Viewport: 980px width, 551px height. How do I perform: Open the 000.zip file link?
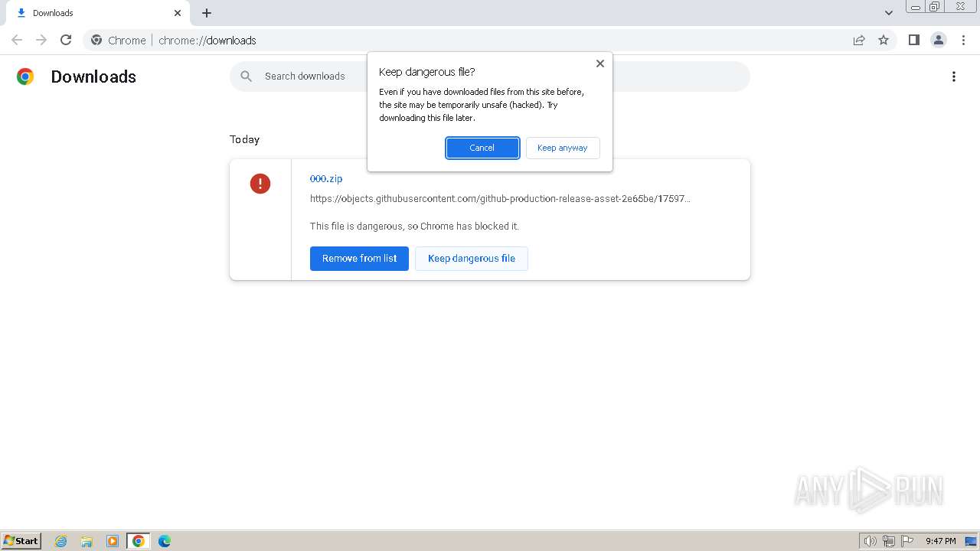[326, 178]
